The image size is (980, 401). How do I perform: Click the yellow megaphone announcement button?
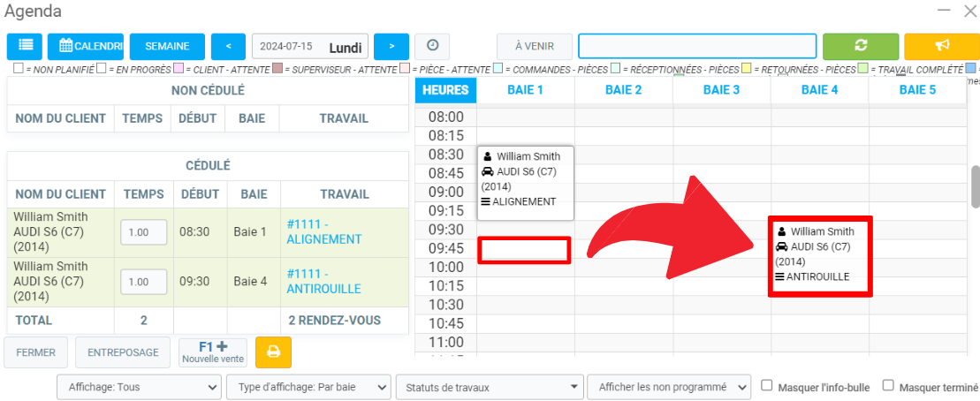pyautogui.click(x=941, y=46)
